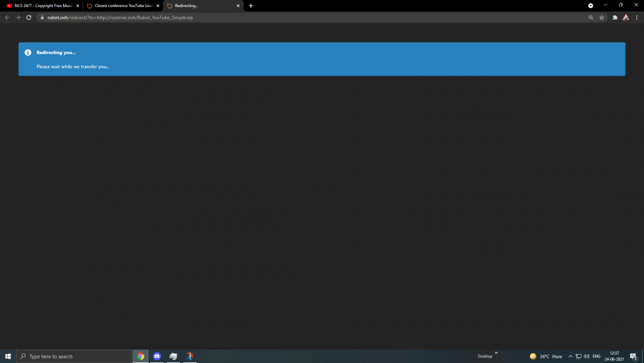644x363 pixels.
Task: Click the profile avatar icon
Action: coord(625,17)
